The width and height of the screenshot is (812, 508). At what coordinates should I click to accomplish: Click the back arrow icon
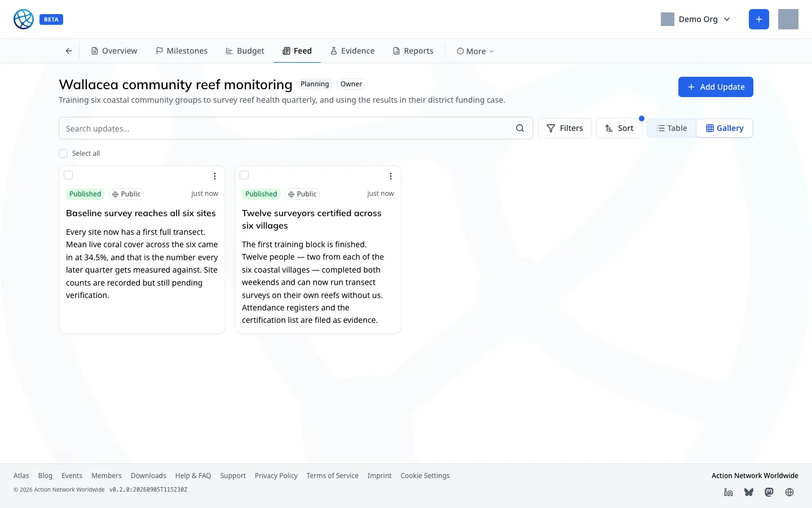tap(69, 51)
